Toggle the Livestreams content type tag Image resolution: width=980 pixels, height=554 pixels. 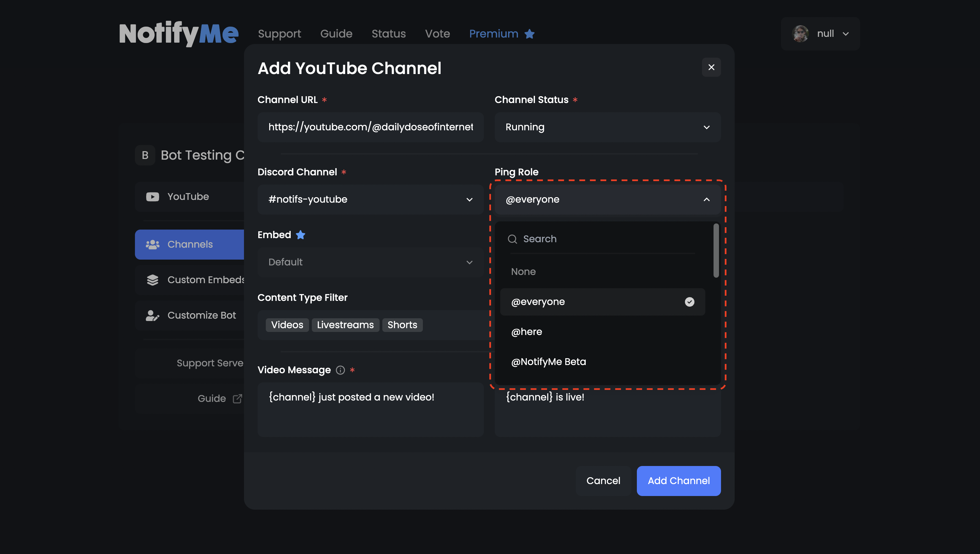pyautogui.click(x=345, y=325)
